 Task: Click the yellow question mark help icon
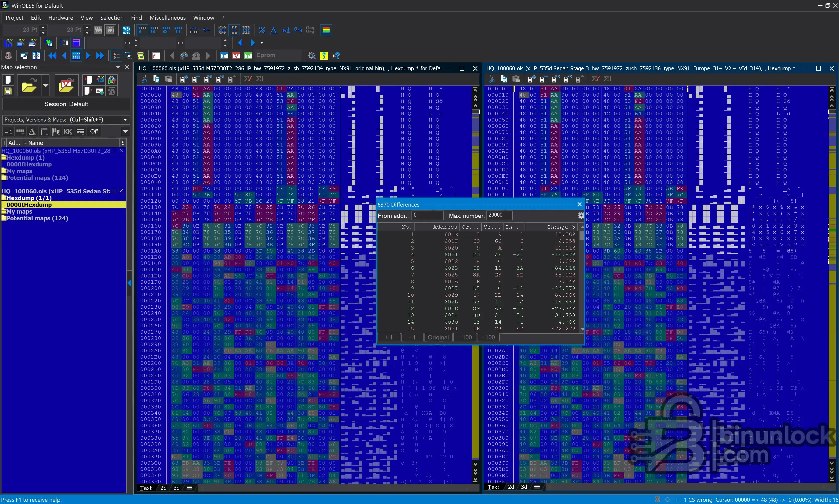pyautogui.click(x=324, y=55)
